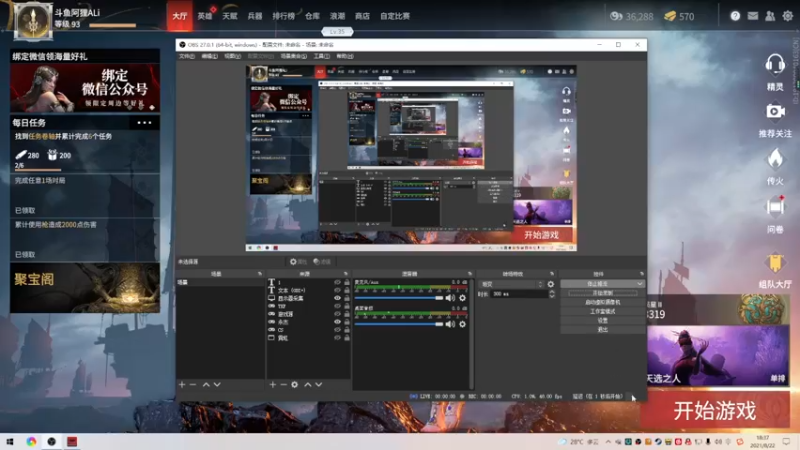
Task: Open OBS 设置 settings button
Action: [603, 320]
